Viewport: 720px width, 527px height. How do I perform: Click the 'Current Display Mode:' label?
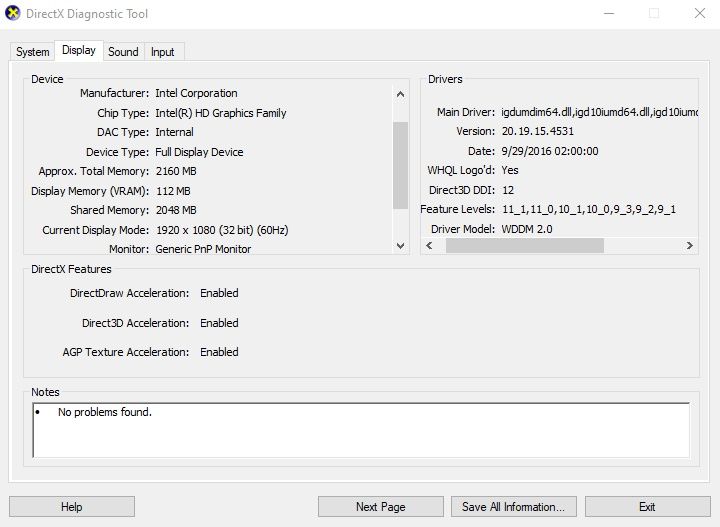(96, 230)
